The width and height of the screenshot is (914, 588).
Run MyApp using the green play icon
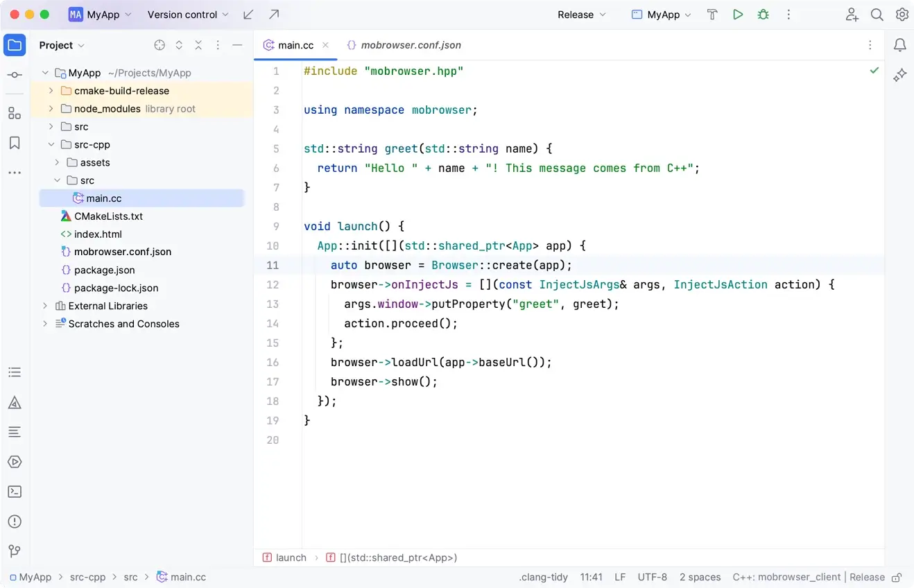coord(738,14)
